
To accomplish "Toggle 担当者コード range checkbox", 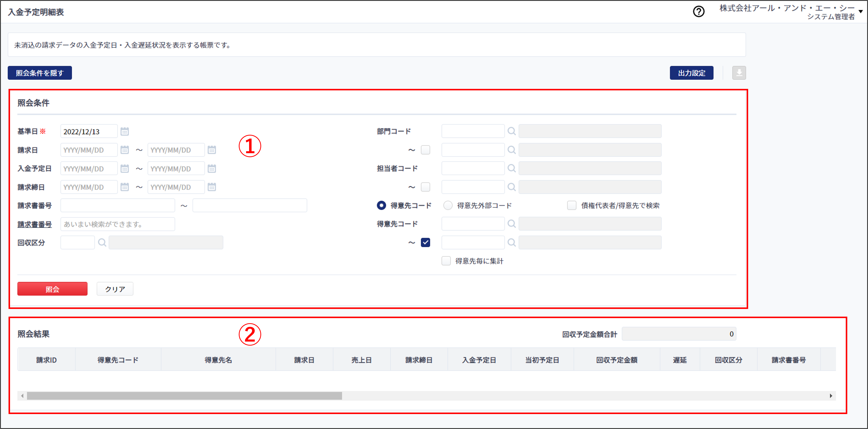I will click(426, 187).
